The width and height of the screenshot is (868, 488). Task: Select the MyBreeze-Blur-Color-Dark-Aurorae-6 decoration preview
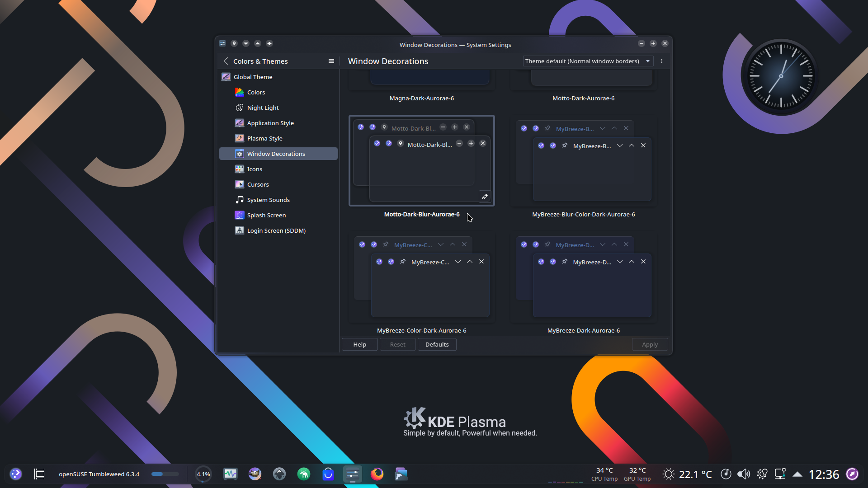[x=584, y=161]
